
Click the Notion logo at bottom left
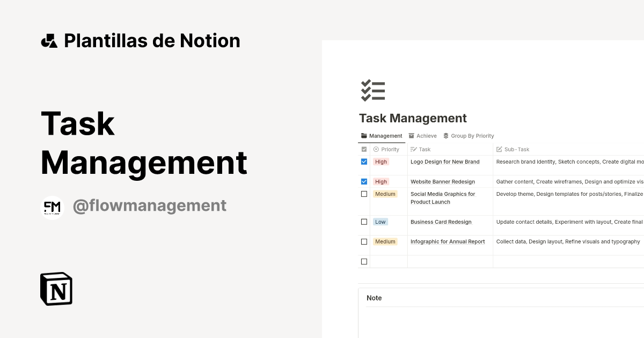coord(55,289)
